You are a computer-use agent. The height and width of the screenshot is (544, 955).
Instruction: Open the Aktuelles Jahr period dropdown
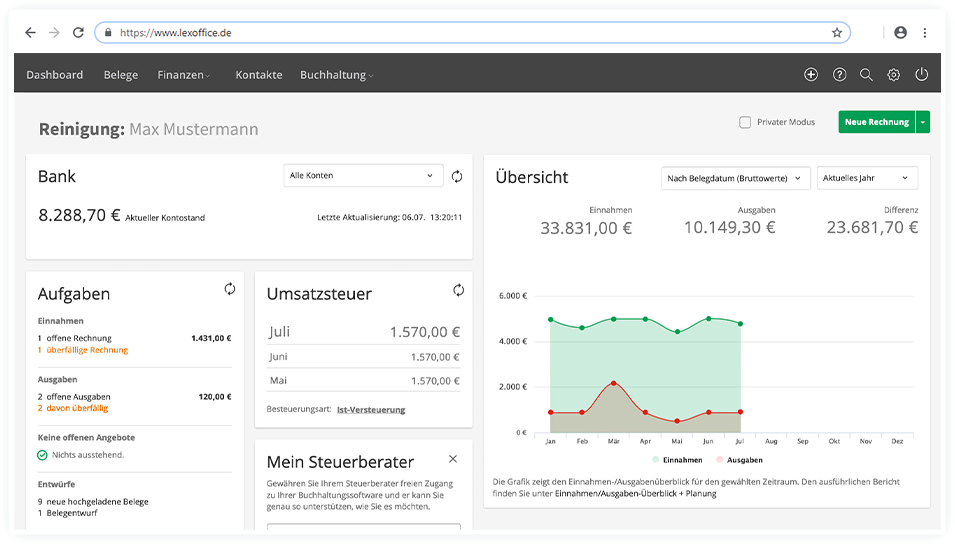[x=867, y=178]
